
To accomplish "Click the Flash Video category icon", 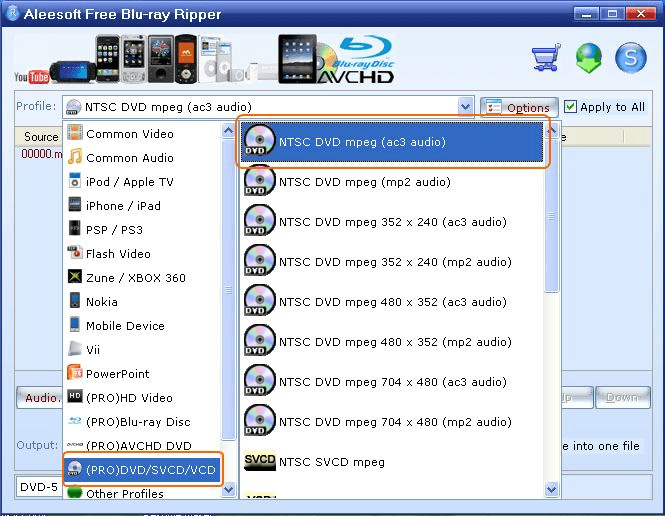I will (75, 252).
